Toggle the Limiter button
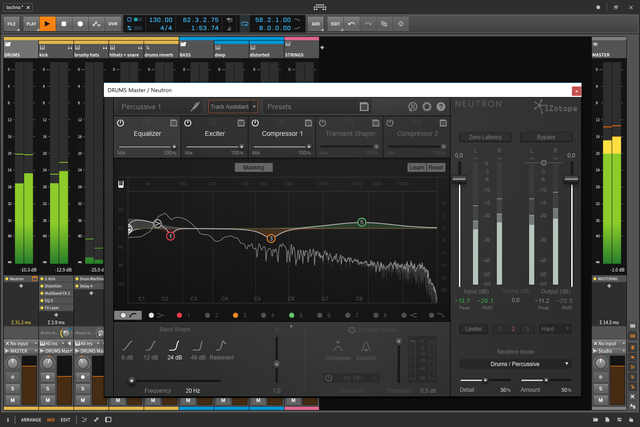This screenshot has width=640, height=427. 473,329
